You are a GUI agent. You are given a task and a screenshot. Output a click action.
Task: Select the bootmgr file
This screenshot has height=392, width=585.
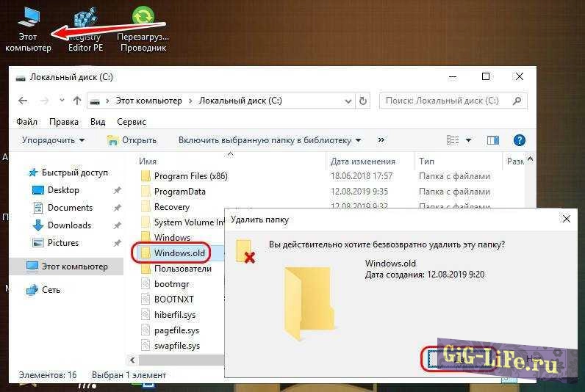(x=165, y=284)
